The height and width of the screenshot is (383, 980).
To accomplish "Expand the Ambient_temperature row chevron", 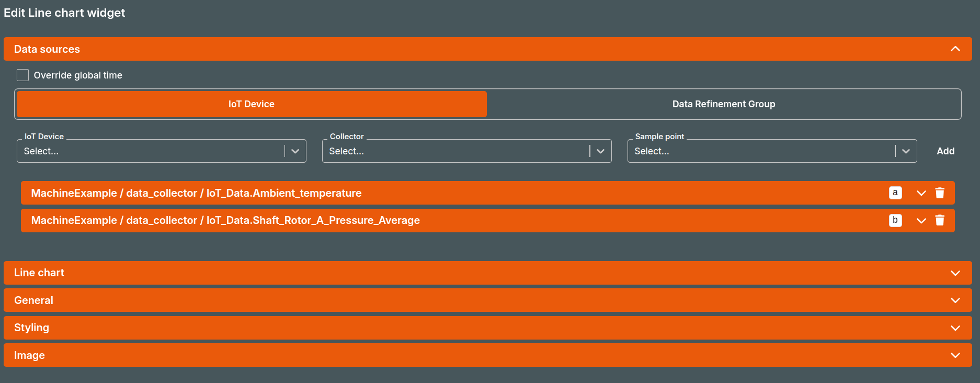I will tap(921, 193).
